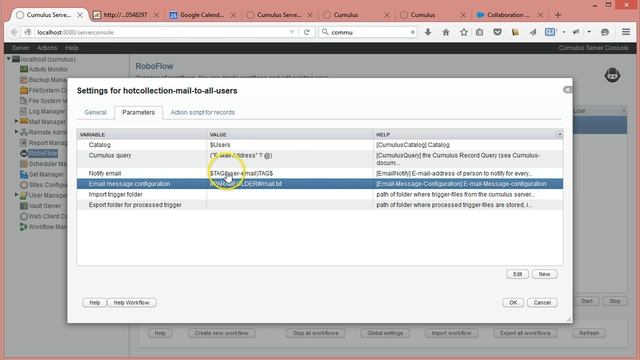Select the Catalog variable row
The height and width of the screenshot is (360, 640).
tap(320, 145)
